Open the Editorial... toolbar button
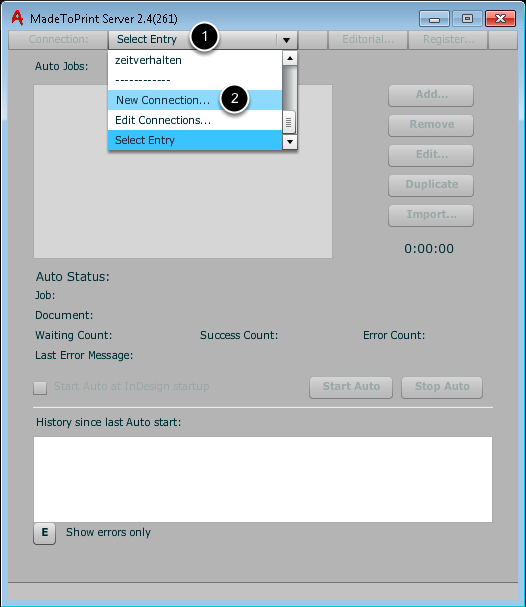The height and width of the screenshot is (607, 526). coord(368,40)
